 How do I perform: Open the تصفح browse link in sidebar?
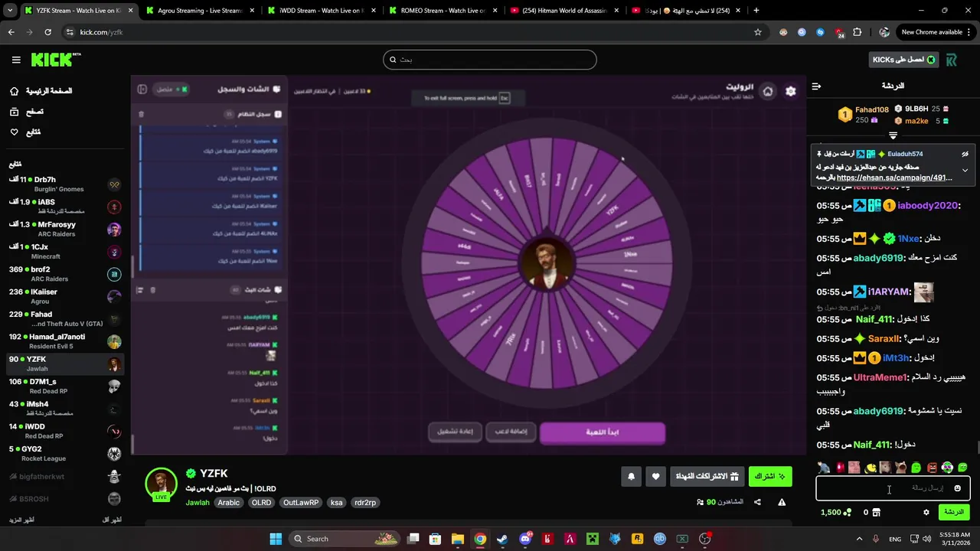[27, 112]
